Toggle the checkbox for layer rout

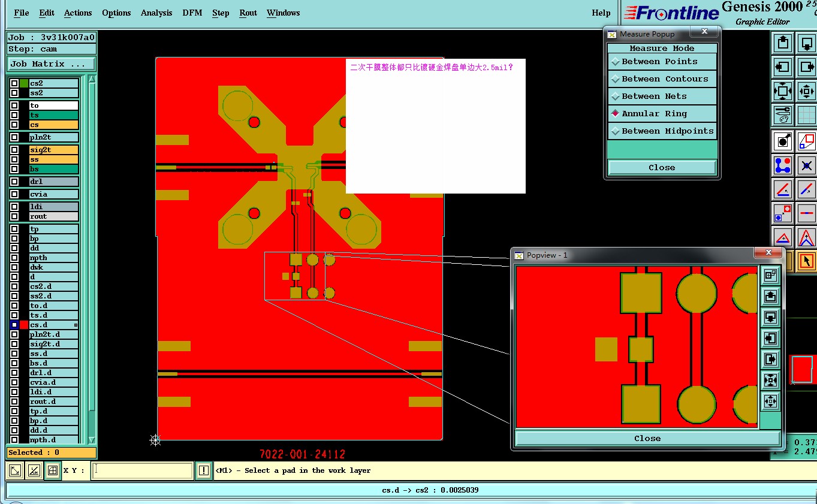pyautogui.click(x=14, y=216)
